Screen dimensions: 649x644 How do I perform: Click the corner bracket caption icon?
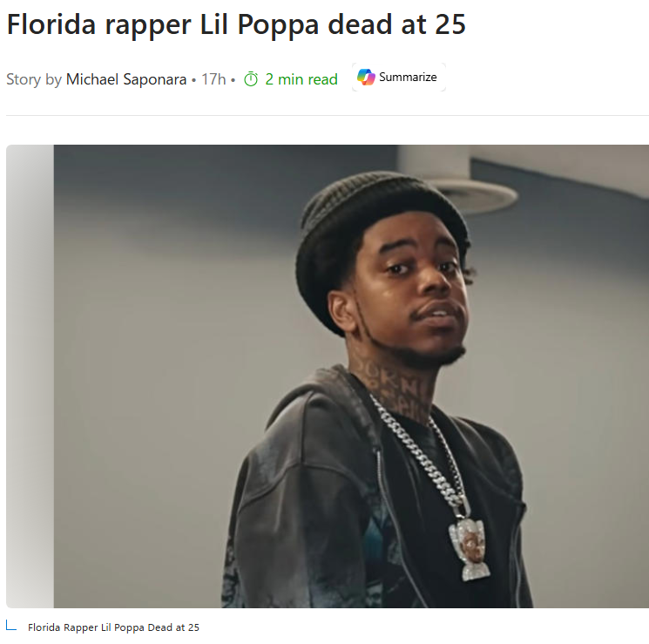tap(11, 625)
